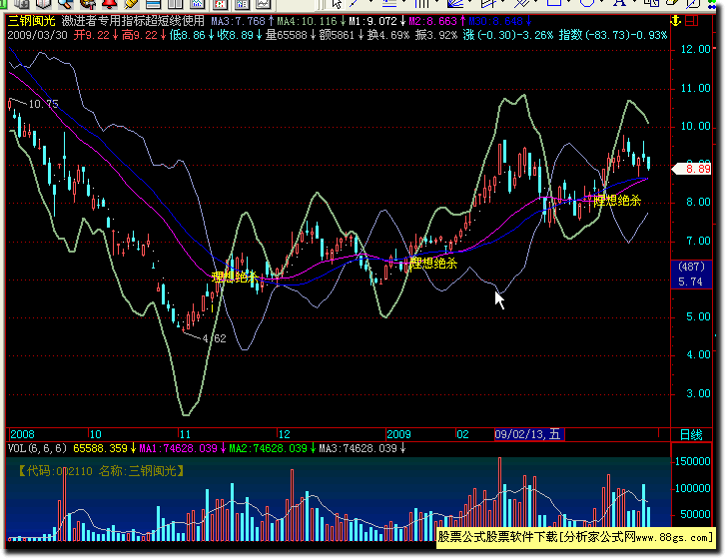This screenshot has height=560, width=728.
Task: Click the 10.75 high price marker
Action: click(x=43, y=105)
